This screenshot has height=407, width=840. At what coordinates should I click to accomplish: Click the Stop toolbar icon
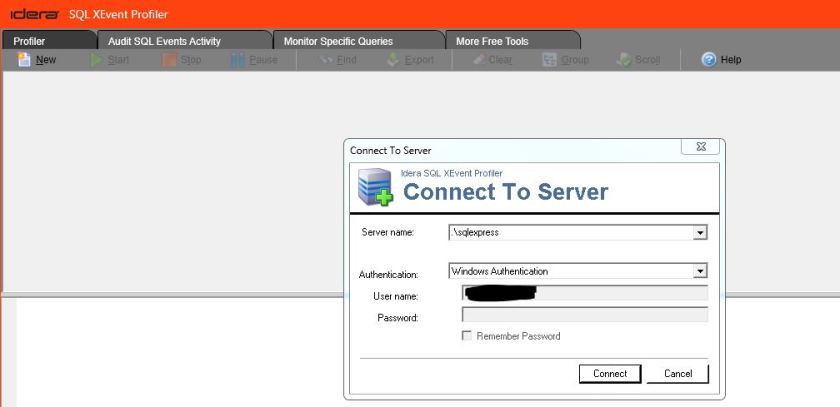169,60
